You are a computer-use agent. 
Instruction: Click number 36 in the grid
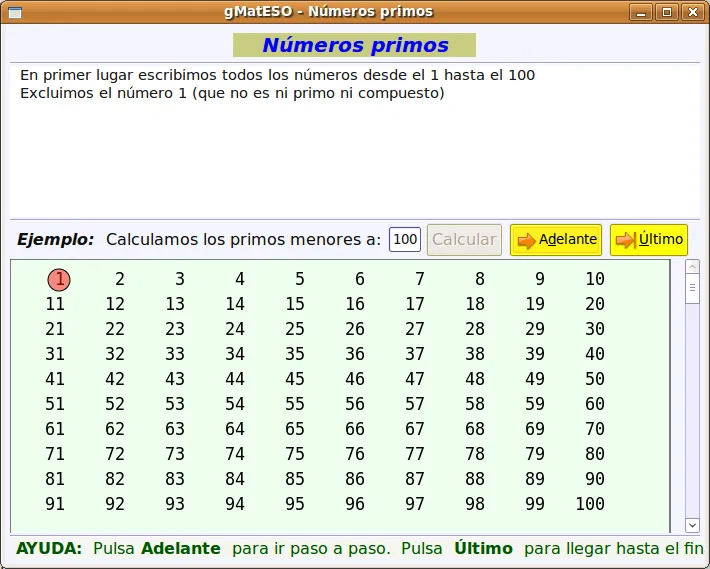355,354
